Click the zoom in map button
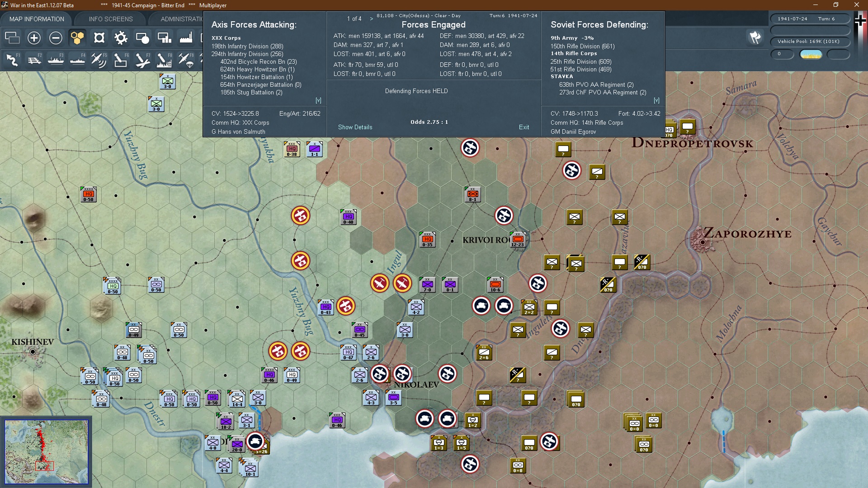 (x=34, y=38)
